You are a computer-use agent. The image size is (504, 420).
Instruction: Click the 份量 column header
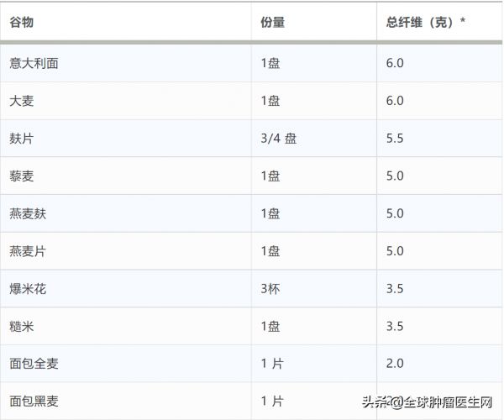(x=272, y=22)
